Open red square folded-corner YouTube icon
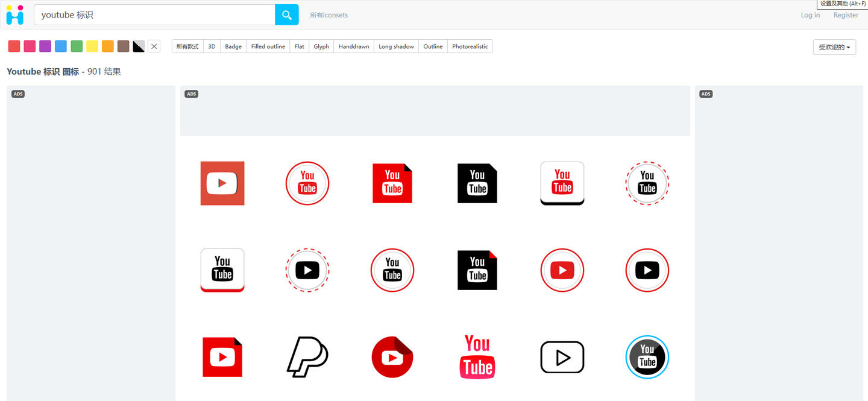 click(x=392, y=183)
